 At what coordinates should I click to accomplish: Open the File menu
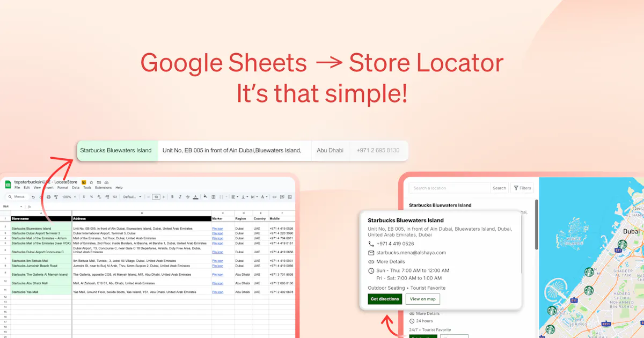click(x=17, y=188)
